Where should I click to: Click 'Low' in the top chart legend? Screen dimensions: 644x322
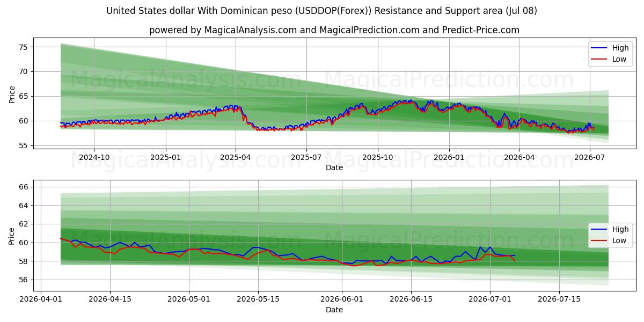619,59
